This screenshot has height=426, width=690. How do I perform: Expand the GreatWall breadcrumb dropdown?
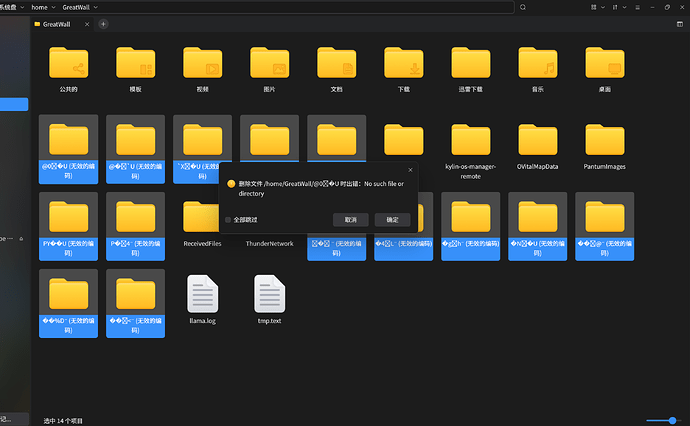94,7
